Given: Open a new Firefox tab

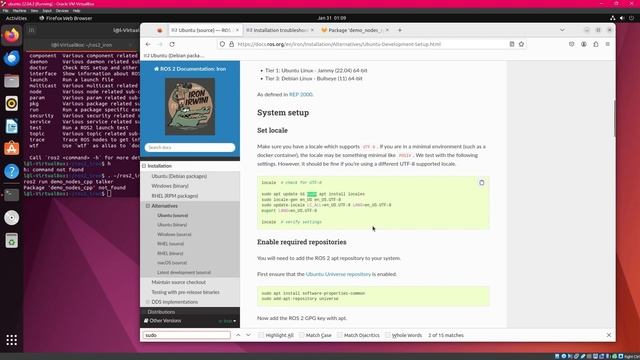Looking at the screenshot, I should (x=400, y=30).
